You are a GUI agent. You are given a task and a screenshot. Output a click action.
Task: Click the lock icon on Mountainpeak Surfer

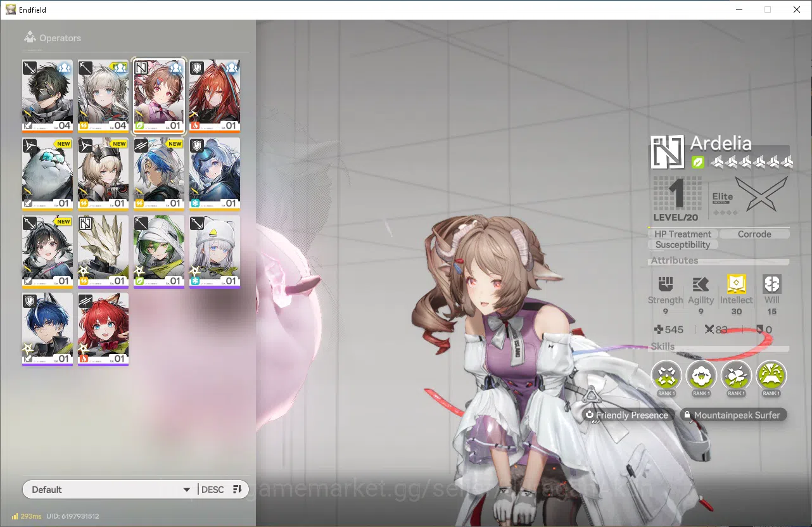[687, 416]
